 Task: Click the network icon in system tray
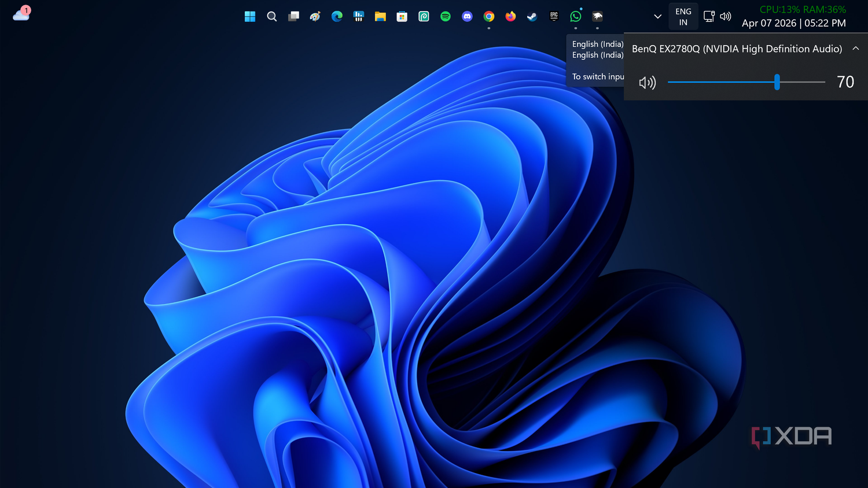point(709,16)
